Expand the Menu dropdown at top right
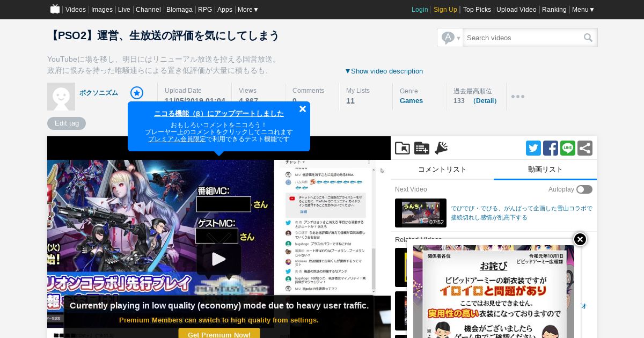The height and width of the screenshot is (338, 644). click(583, 10)
